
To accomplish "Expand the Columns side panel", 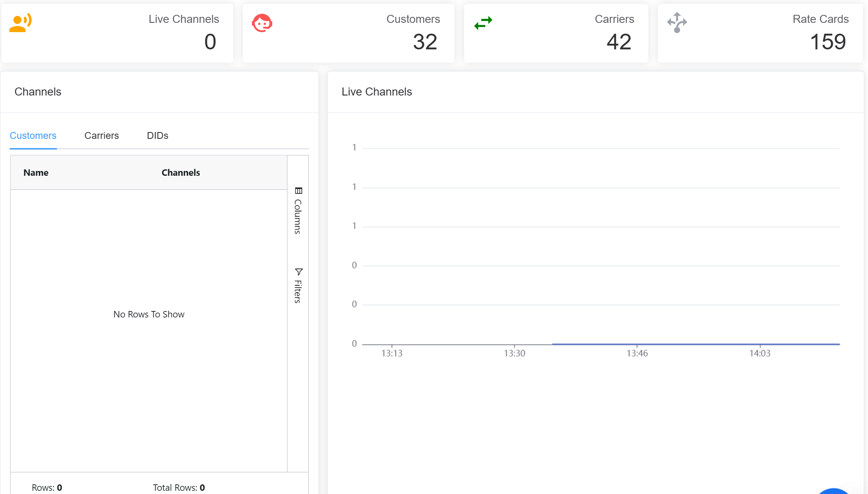I will click(298, 216).
